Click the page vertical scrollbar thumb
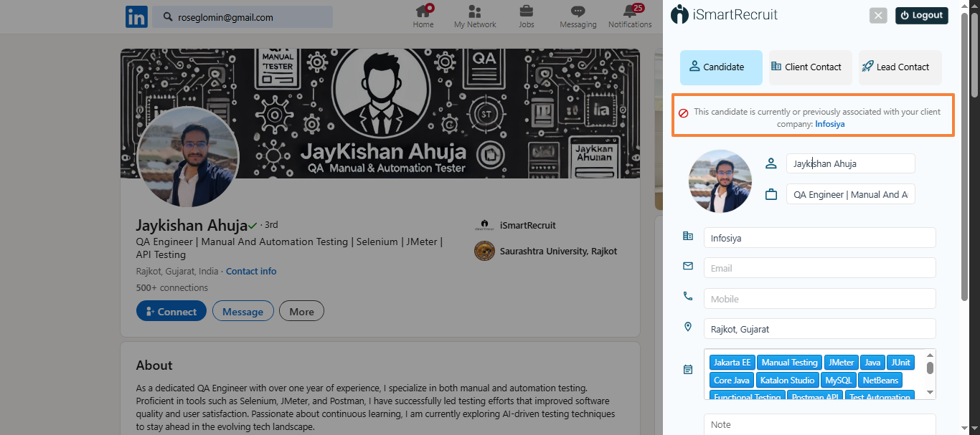980x435 pixels. (974, 54)
